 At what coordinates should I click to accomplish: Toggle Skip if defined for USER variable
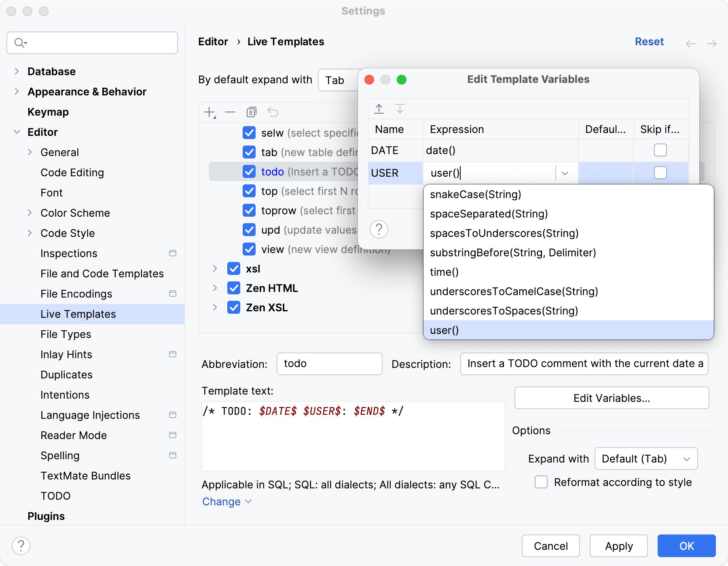[x=660, y=173]
